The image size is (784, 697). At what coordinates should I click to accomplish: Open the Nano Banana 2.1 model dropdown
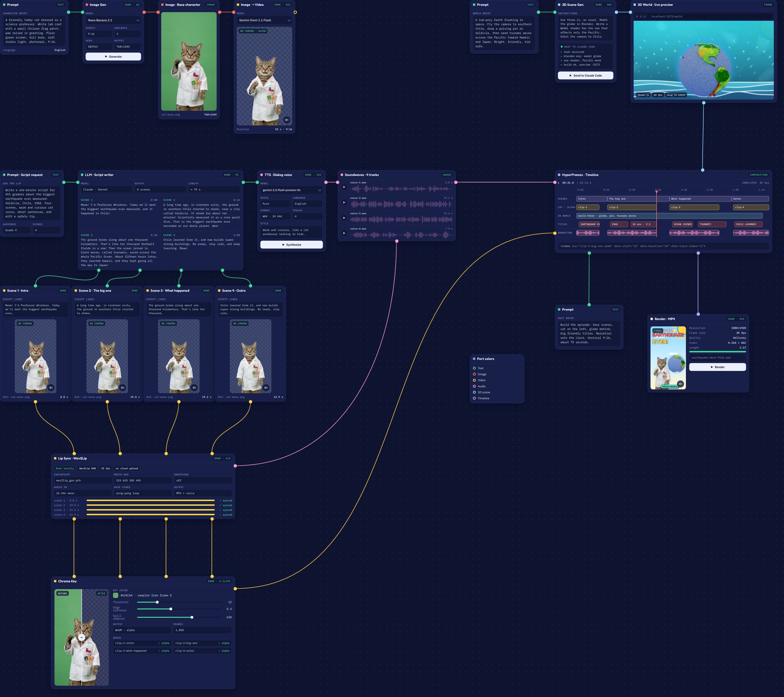113,20
